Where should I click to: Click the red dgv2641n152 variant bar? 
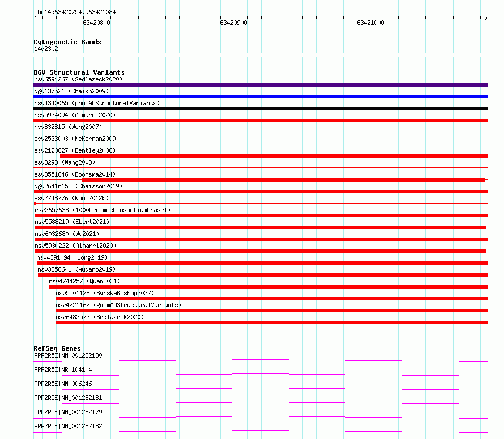260,192
